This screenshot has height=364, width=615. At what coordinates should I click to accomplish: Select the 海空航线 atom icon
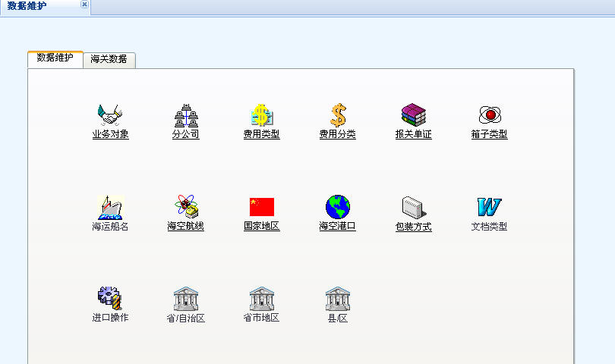[186, 206]
